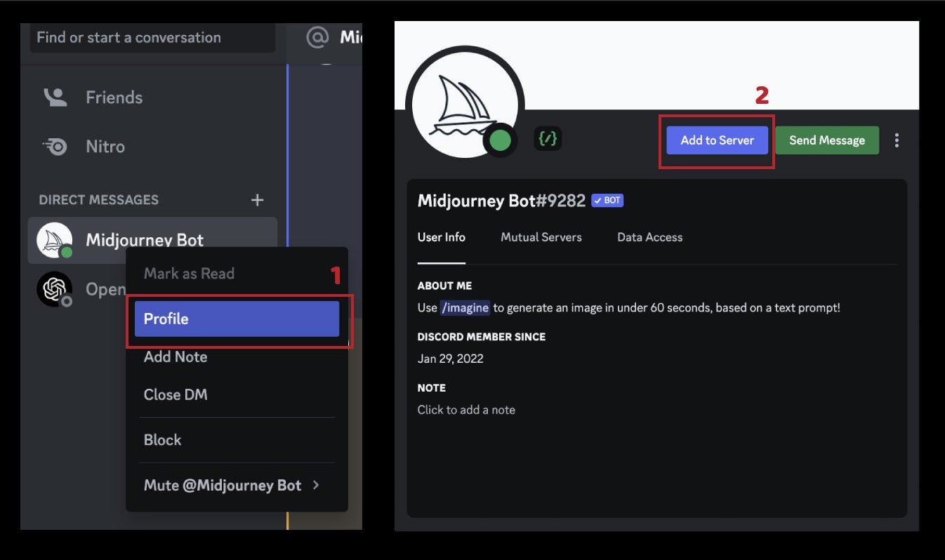The height and width of the screenshot is (560, 945).
Task: Click the verified BOT badge
Action: (607, 201)
